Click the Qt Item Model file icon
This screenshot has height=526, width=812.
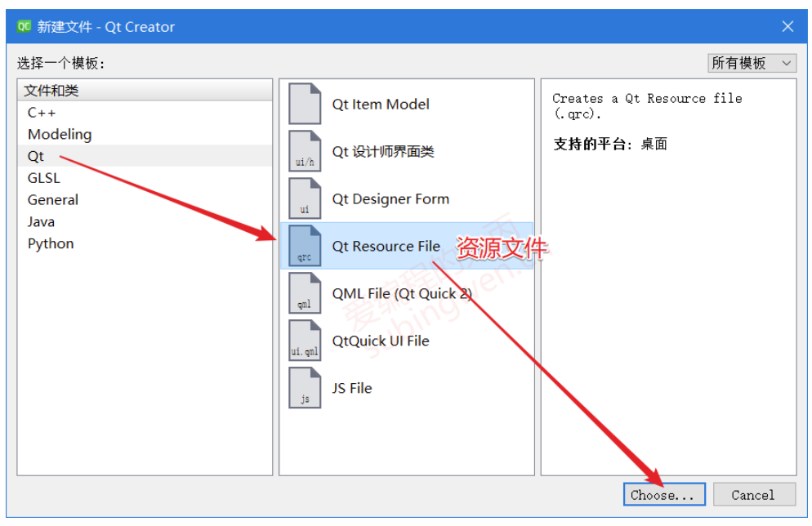click(x=305, y=104)
